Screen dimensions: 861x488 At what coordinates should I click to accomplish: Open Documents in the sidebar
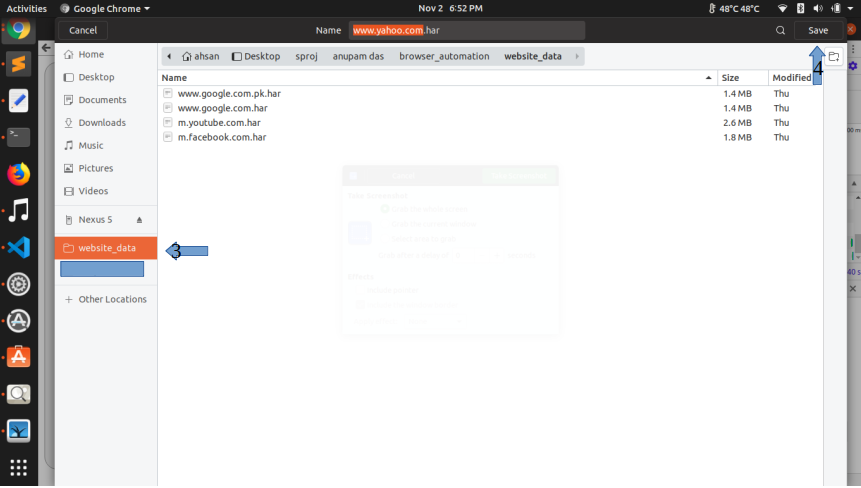click(105, 100)
